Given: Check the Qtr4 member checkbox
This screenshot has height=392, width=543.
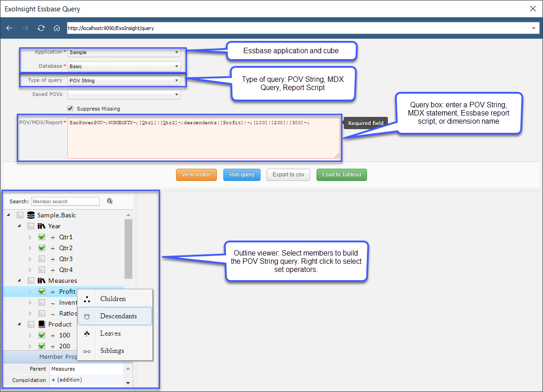Looking at the screenshot, I should (x=42, y=270).
